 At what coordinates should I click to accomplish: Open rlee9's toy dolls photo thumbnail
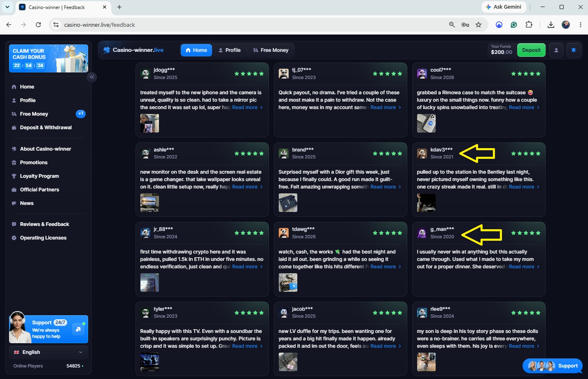click(x=426, y=362)
